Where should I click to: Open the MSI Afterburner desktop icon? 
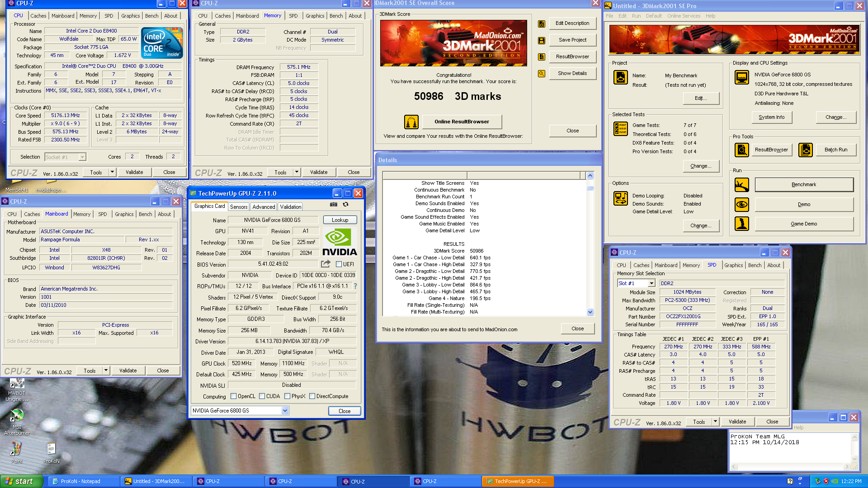point(17,422)
